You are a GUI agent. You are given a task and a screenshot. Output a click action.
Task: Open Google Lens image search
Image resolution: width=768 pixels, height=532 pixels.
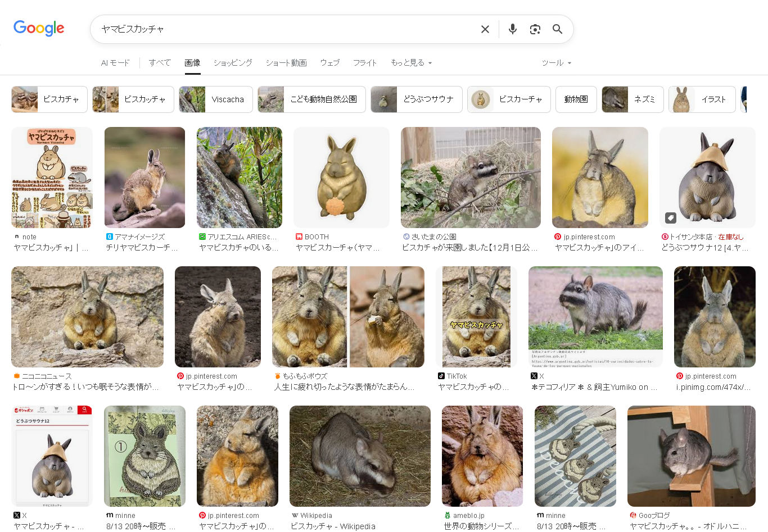pos(535,29)
